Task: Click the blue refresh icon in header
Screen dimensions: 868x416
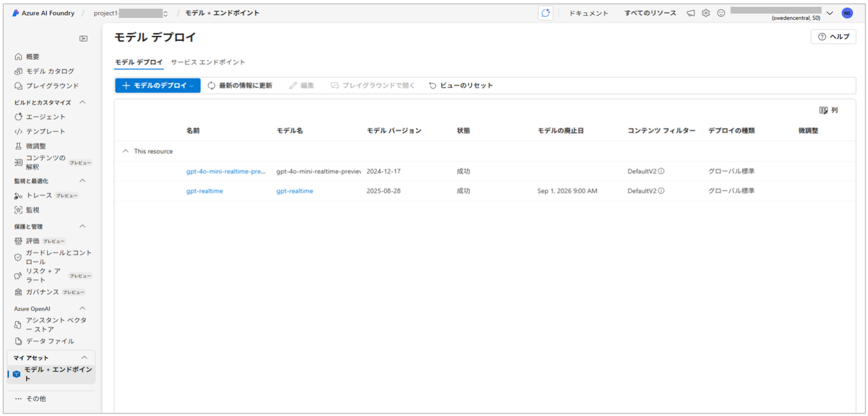Action: [x=546, y=13]
